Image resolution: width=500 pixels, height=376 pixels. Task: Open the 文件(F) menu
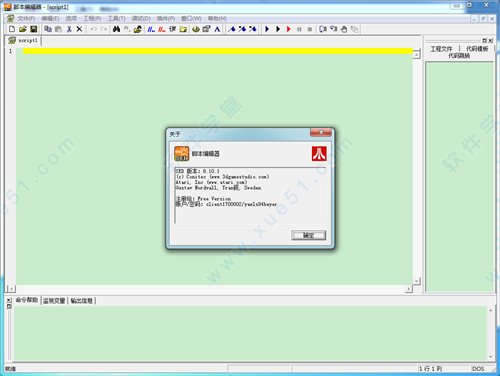tap(26, 18)
